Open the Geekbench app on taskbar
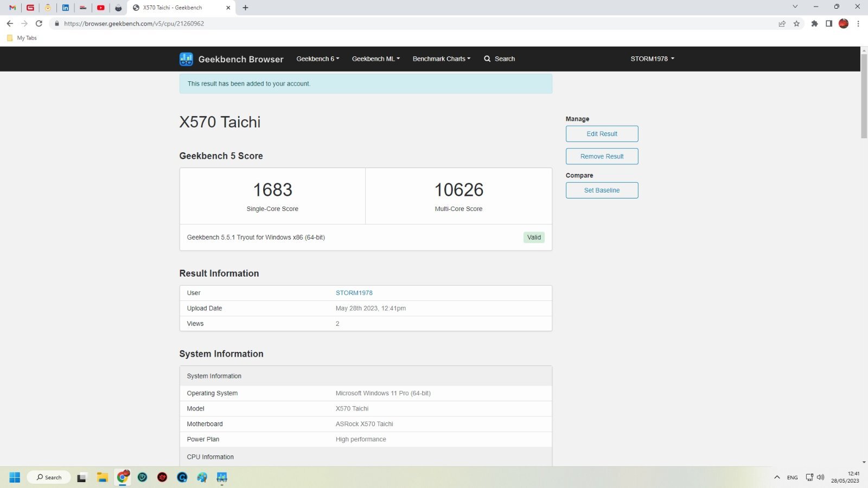The image size is (868, 488). 222,477
